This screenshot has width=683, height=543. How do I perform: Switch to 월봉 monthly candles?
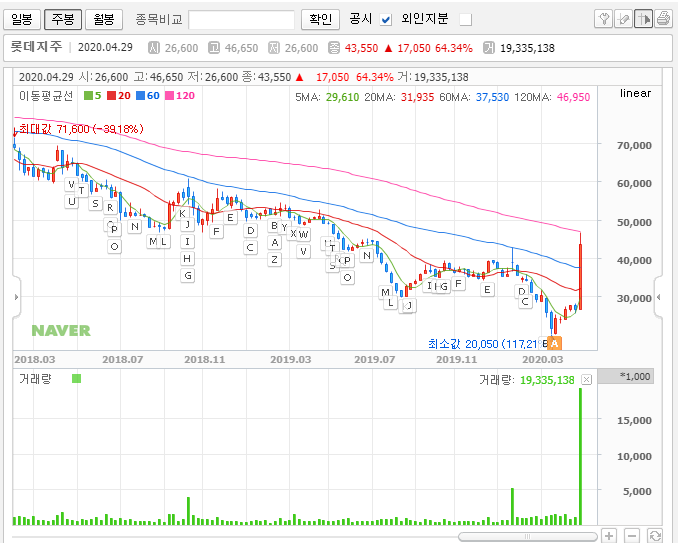(x=104, y=19)
